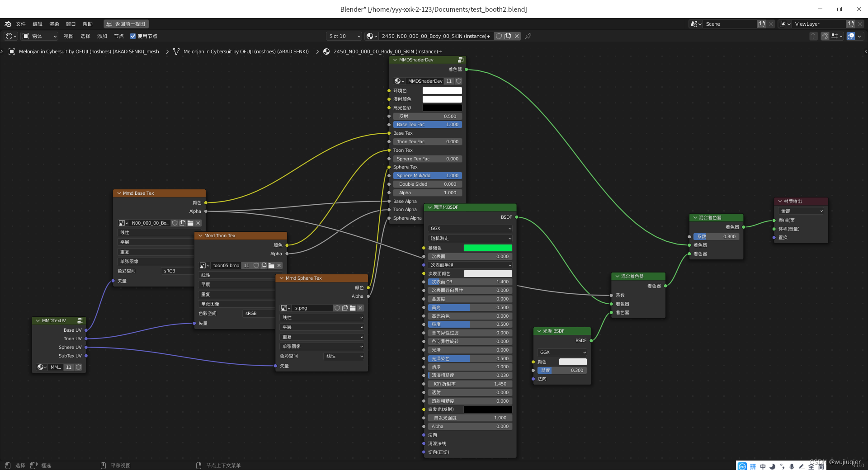Screen dimensions: 868x470
Task: Open the 随机游走 subsurface method dropdown
Action: click(470, 238)
